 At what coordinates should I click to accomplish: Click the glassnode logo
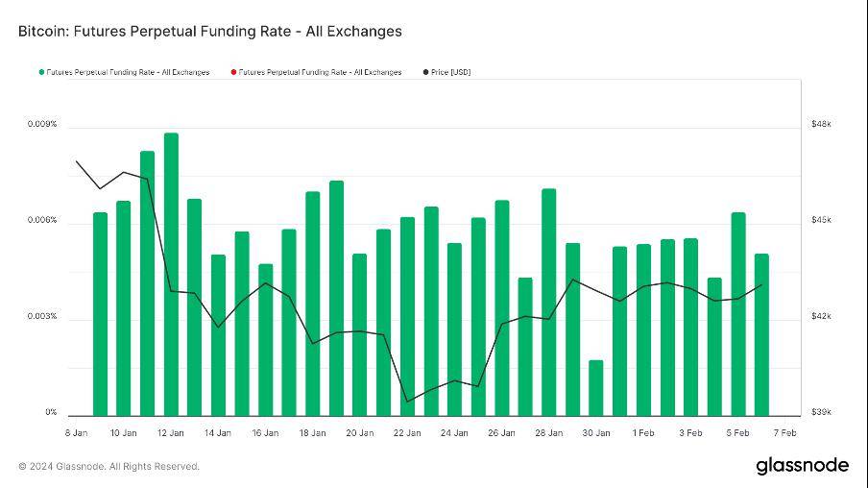pyautogui.click(x=802, y=465)
